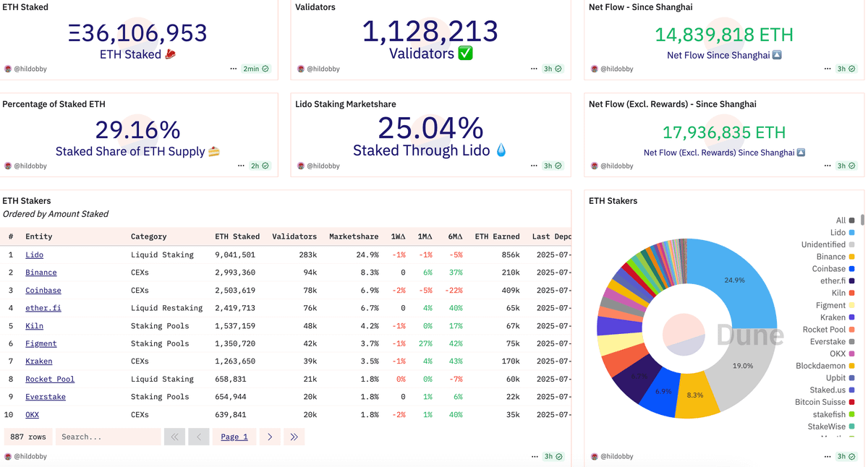Sort table by the 6MΔ column header
This screenshot has width=868, height=467.
(x=455, y=236)
